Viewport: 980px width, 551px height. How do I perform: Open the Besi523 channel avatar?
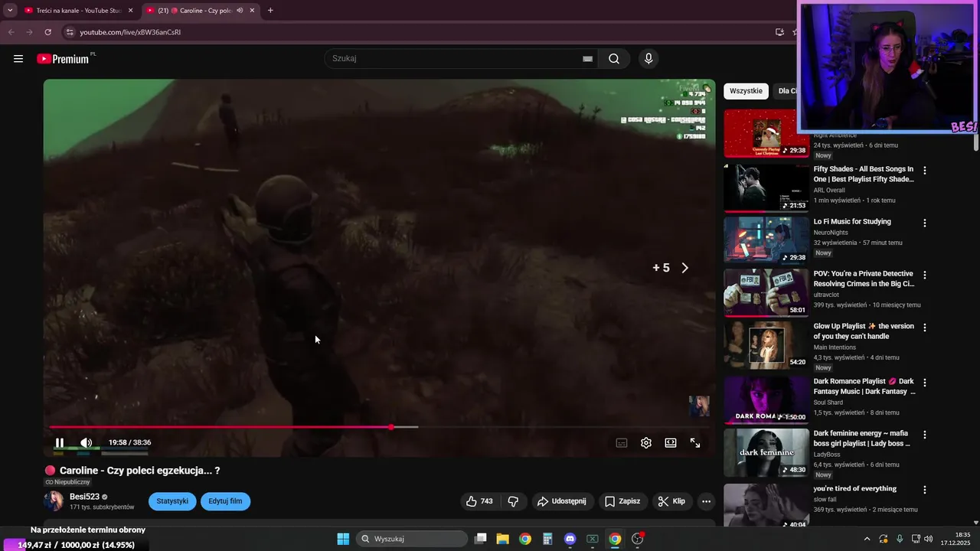point(54,501)
